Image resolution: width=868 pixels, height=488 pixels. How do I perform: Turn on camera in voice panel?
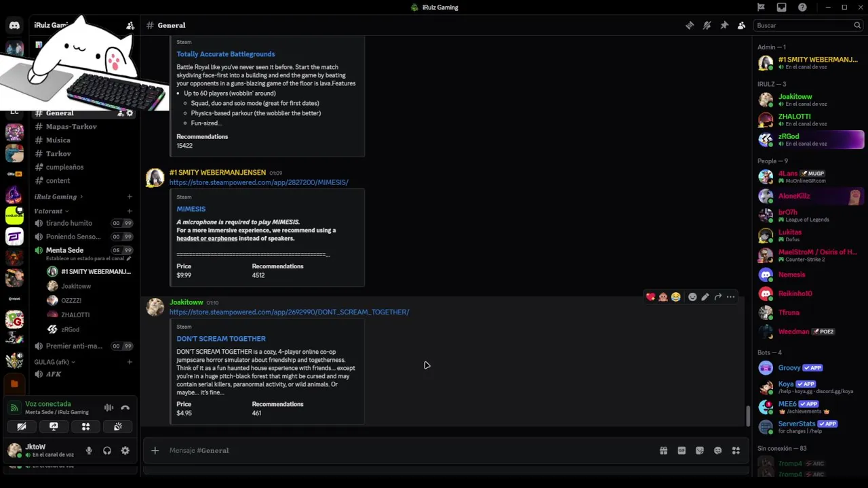tap(22, 426)
